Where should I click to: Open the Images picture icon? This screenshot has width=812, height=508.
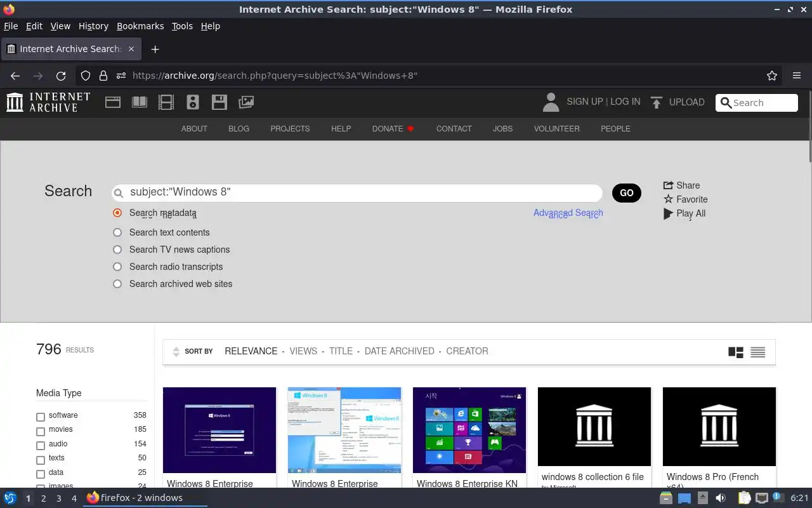[x=246, y=102]
